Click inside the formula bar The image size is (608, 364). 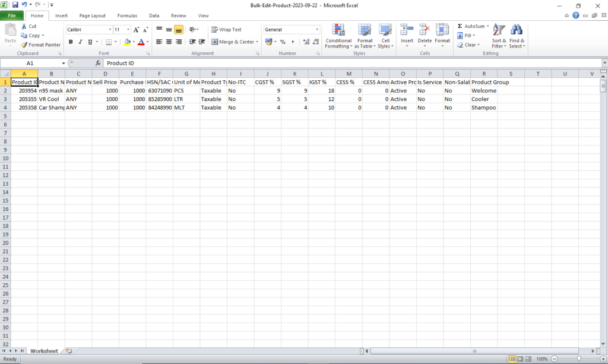tap(237, 63)
